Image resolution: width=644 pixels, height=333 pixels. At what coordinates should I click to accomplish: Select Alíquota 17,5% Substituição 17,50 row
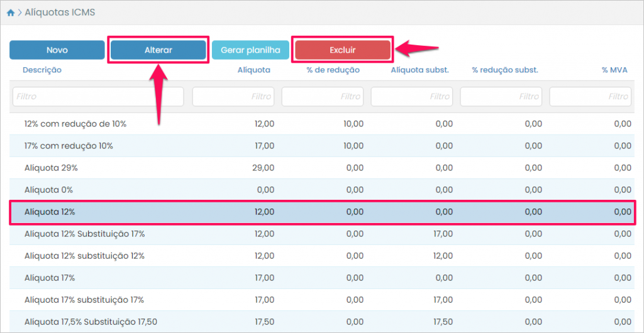pyautogui.click(x=91, y=322)
